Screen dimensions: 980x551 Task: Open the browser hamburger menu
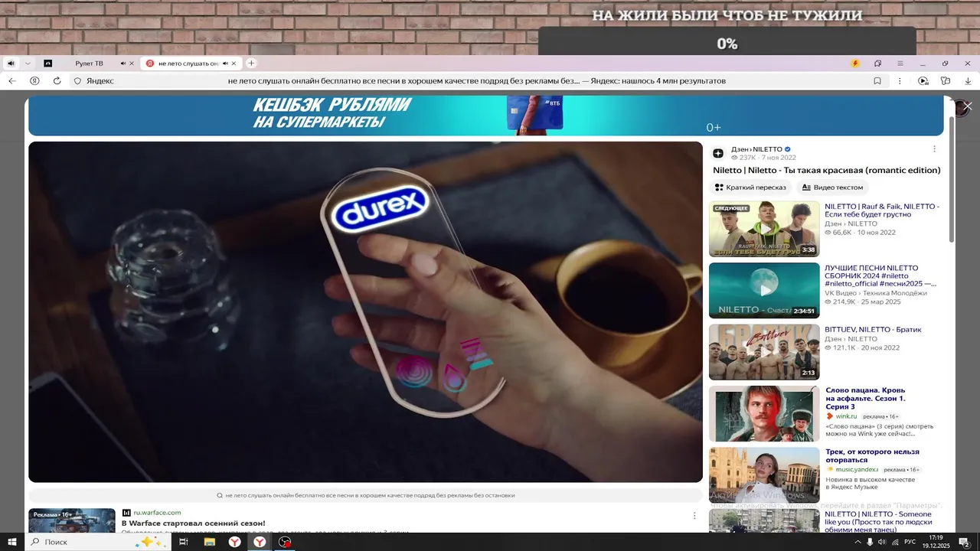pos(900,64)
